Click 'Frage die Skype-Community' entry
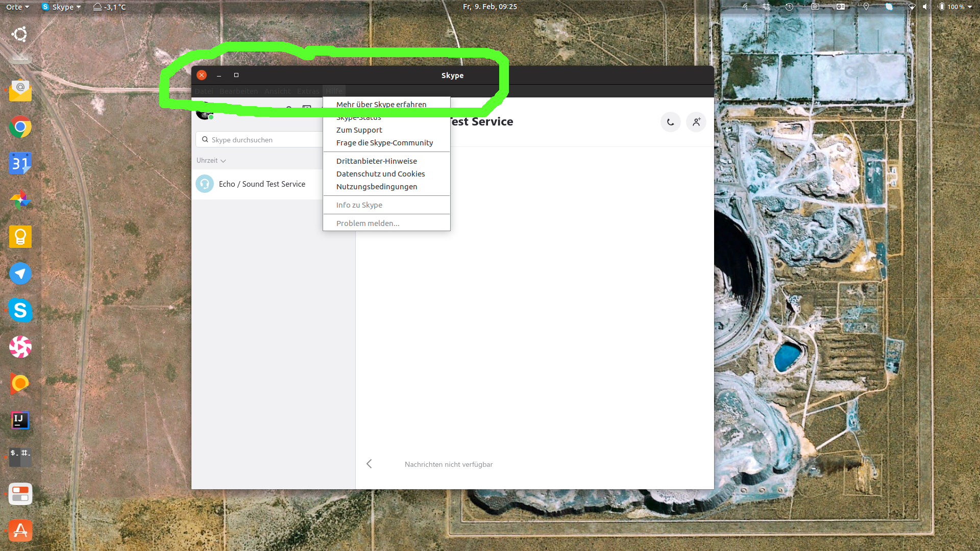This screenshot has width=980, height=551. (384, 143)
